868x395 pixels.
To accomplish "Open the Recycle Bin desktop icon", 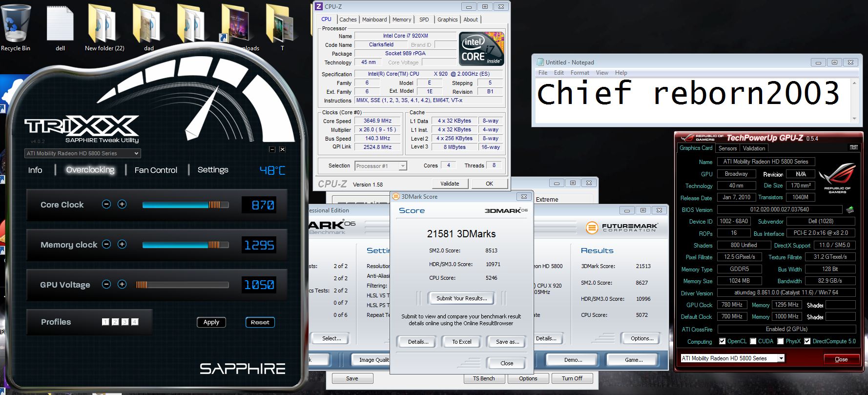I will pyautogui.click(x=16, y=27).
